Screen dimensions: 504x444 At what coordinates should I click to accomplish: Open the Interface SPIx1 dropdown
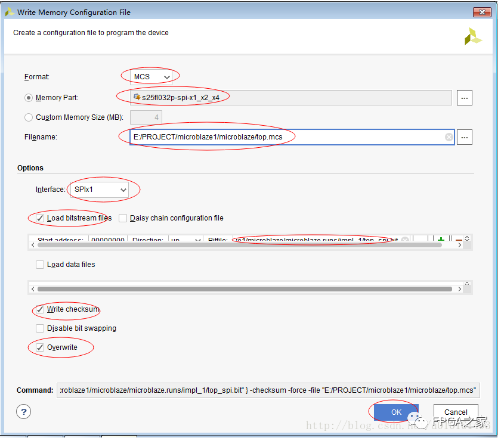[x=100, y=190]
